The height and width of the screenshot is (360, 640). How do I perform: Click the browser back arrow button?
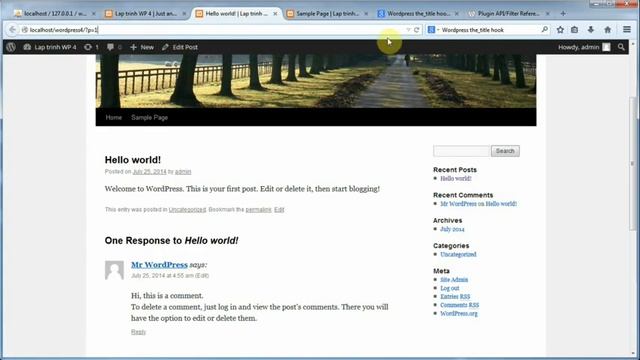tap(12, 30)
